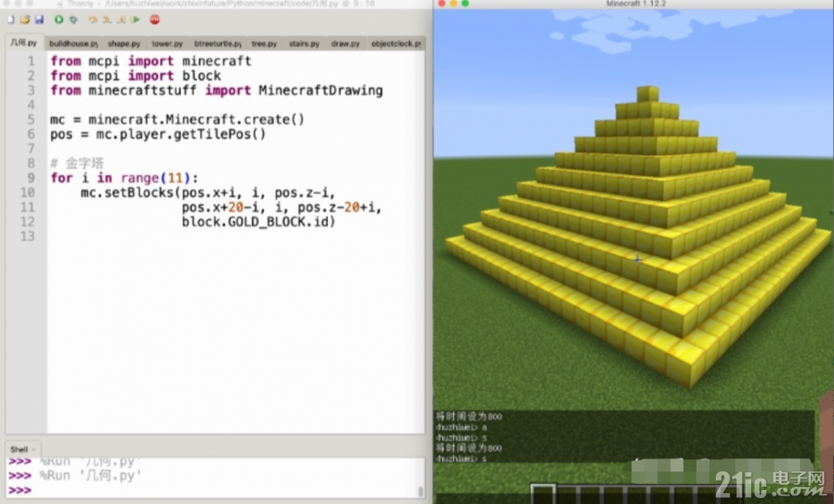Save the script with the floppy icon

39,19
